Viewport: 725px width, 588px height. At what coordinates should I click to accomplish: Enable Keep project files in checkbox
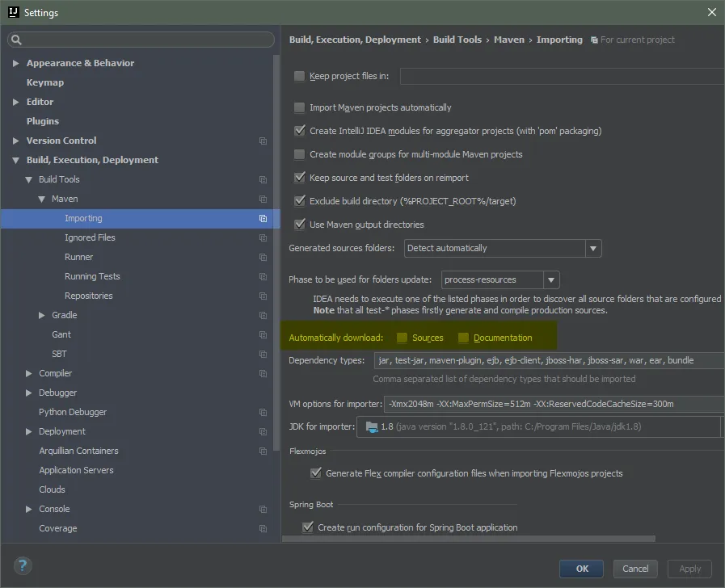(300, 76)
